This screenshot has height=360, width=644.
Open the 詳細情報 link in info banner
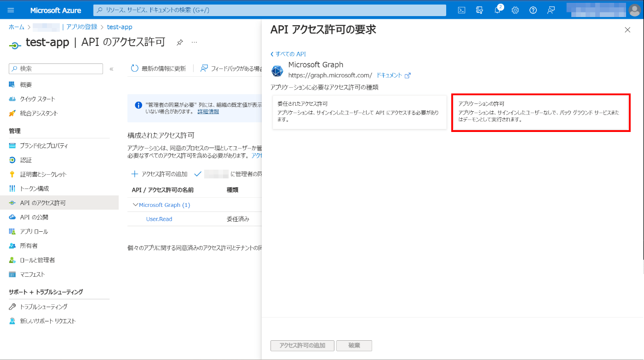pos(208,112)
